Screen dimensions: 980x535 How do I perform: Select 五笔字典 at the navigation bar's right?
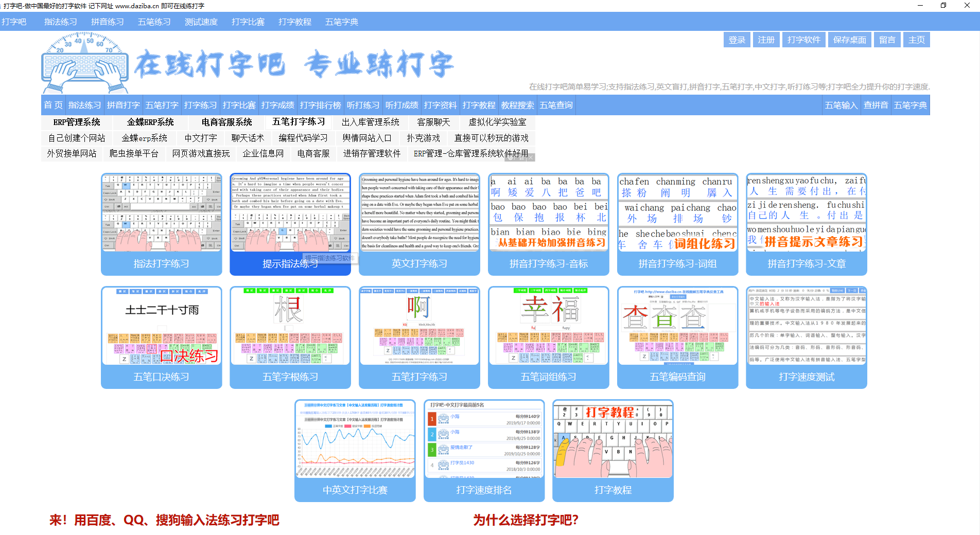[x=910, y=105]
